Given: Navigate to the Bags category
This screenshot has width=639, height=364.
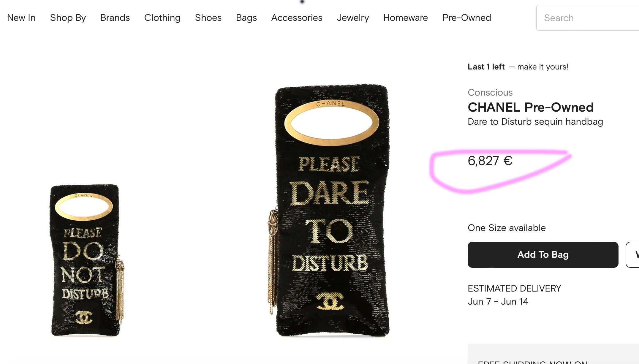Looking at the screenshot, I should 246,18.
